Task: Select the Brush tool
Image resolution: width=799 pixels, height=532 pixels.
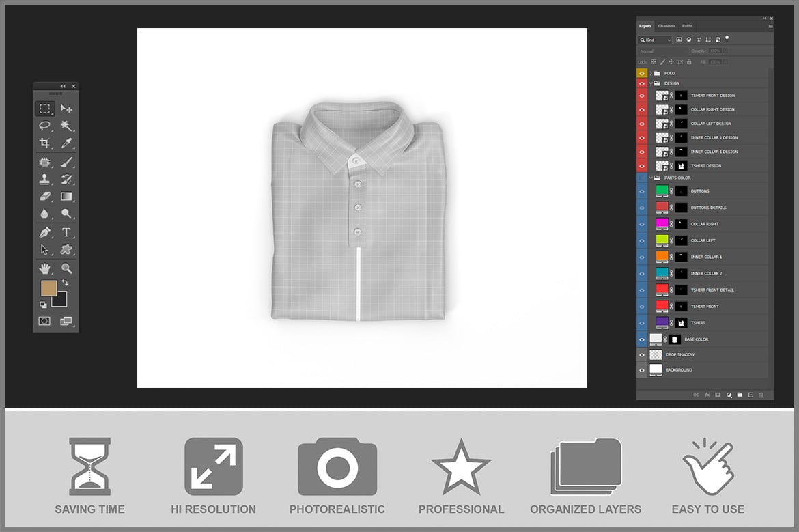Action: coord(66,162)
